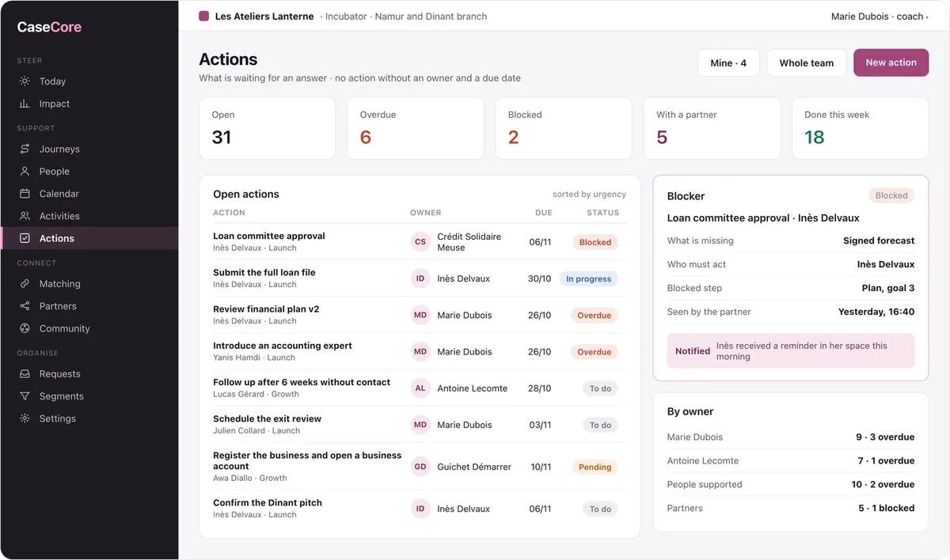Click the MD avatar on Review financial plan row
The width and height of the screenshot is (950, 560).
point(420,315)
